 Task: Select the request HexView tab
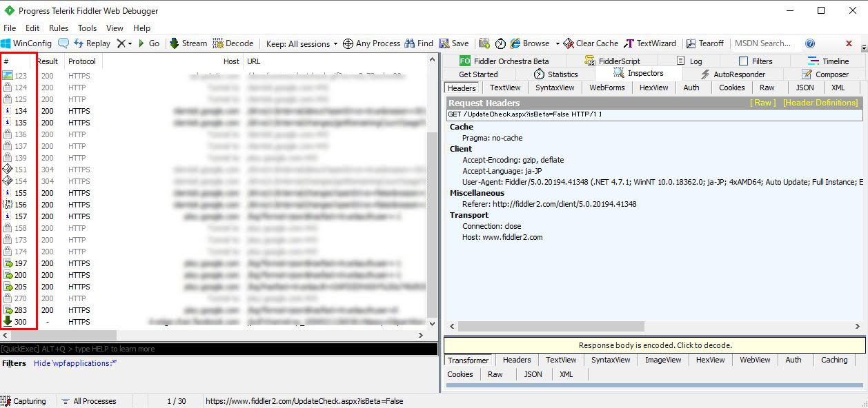[654, 88]
